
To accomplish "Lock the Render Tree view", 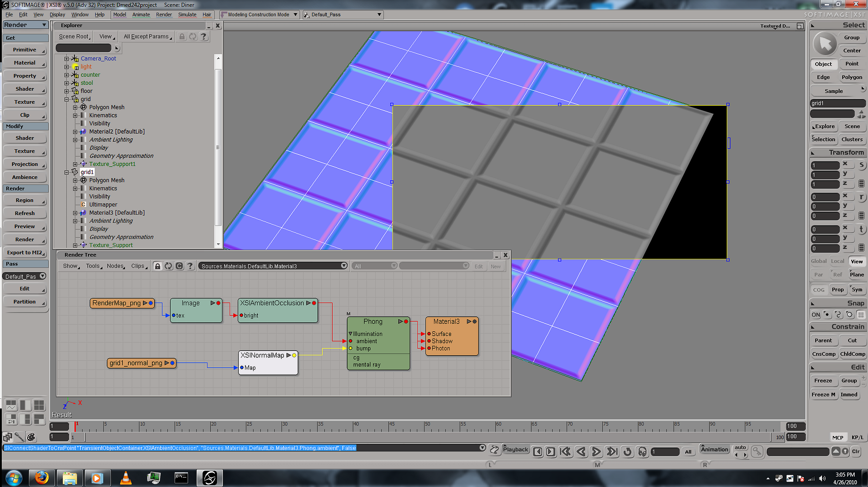I will (x=157, y=266).
